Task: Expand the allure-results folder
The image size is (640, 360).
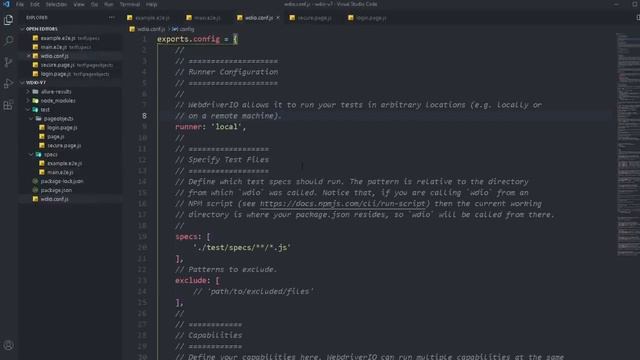Action: coord(28,91)
